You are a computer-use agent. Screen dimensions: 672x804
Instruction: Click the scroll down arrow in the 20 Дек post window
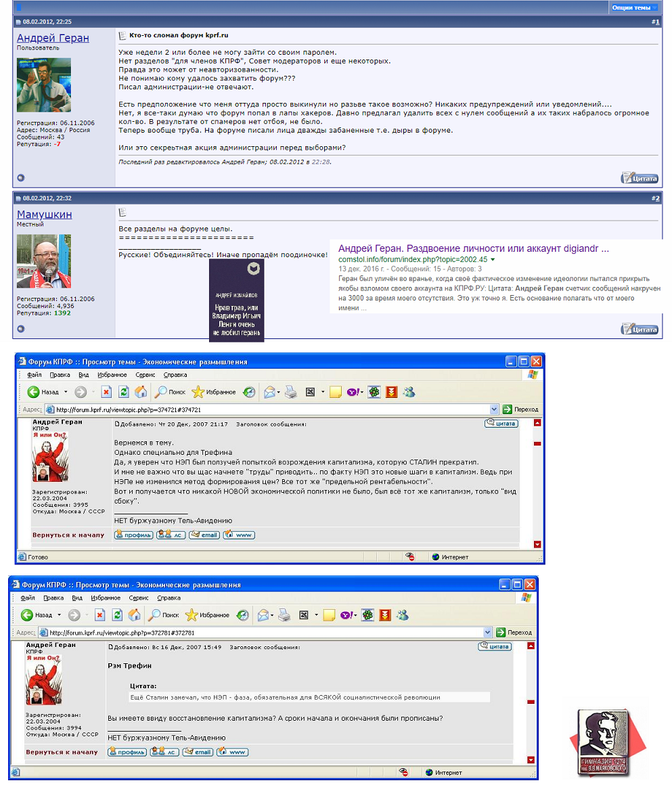pyautogui.click(x=537, y=545)
